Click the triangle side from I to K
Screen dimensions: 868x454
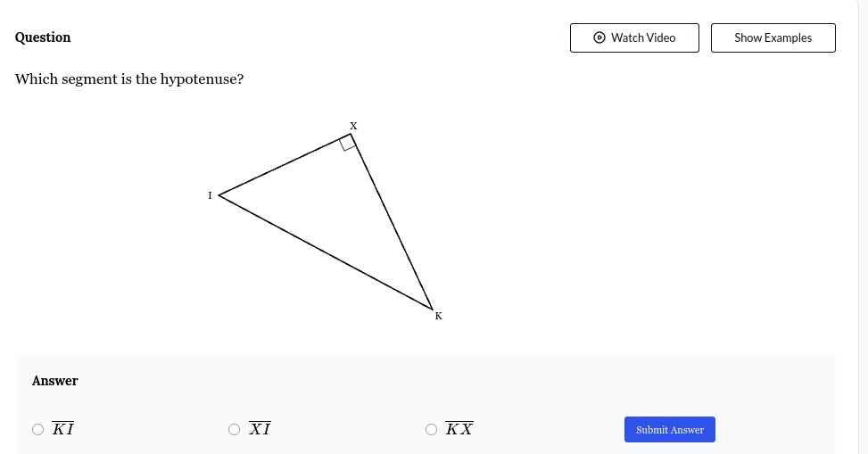tap(326, 252)
